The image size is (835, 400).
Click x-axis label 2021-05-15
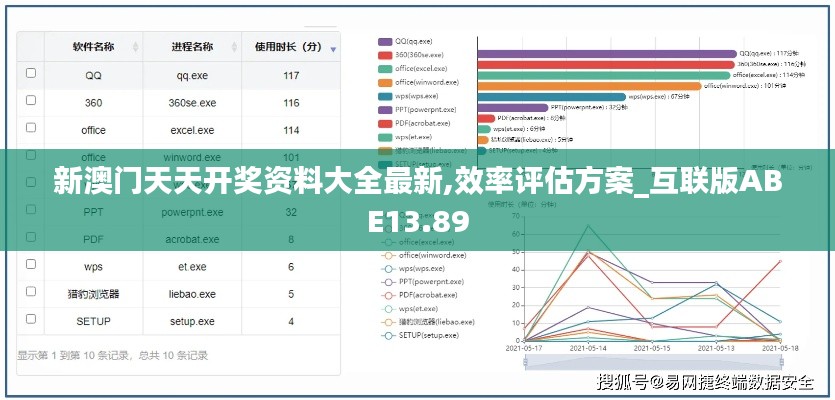coord(652,348)
